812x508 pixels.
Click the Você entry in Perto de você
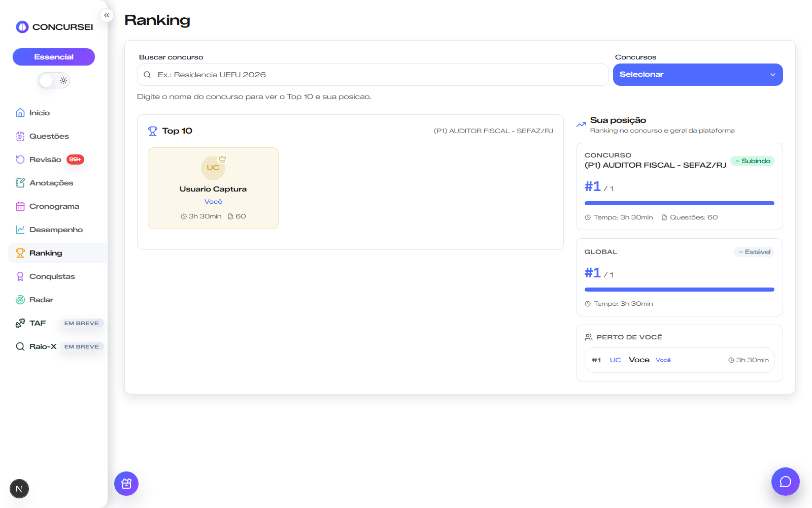pos(679,360)
